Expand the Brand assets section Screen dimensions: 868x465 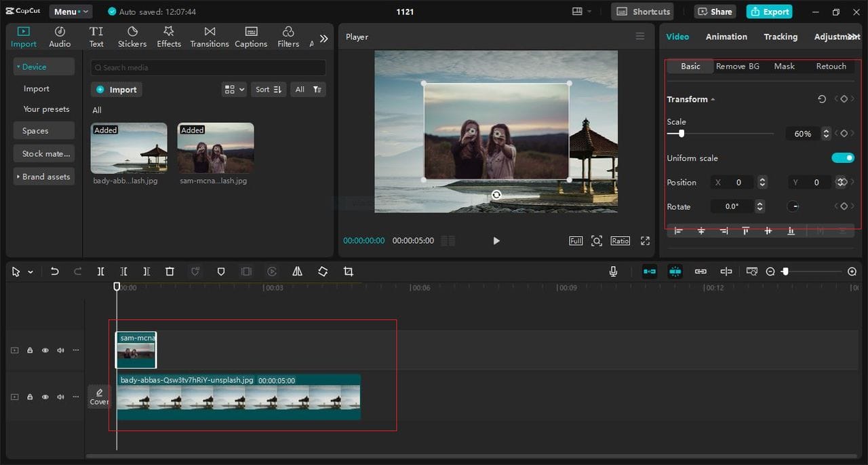pos(43,176)
